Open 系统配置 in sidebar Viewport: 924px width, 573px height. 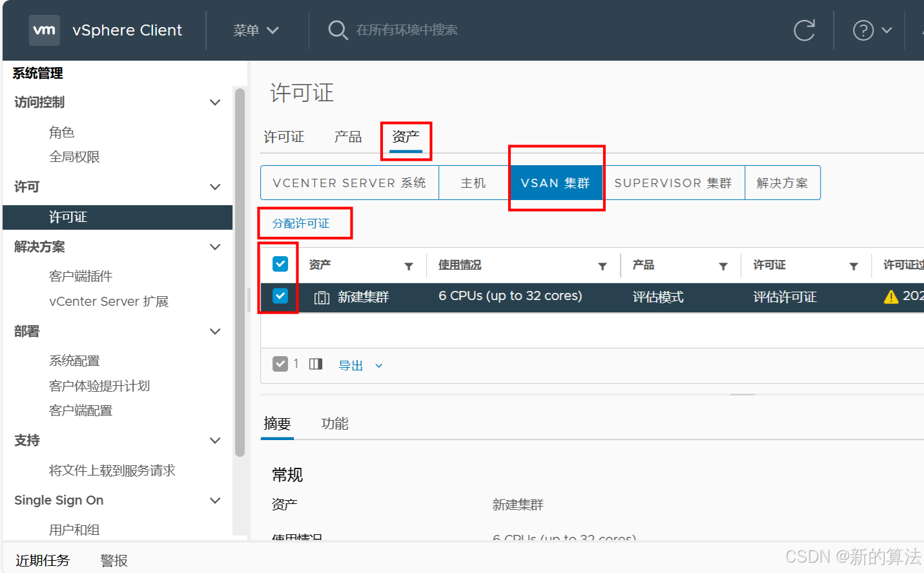[x=74, y=361]
